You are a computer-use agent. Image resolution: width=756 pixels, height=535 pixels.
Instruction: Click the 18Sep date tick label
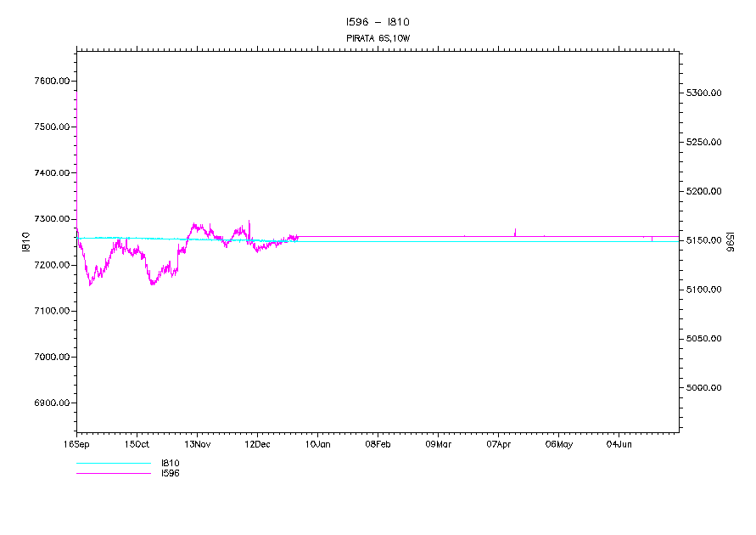(76, 444)
